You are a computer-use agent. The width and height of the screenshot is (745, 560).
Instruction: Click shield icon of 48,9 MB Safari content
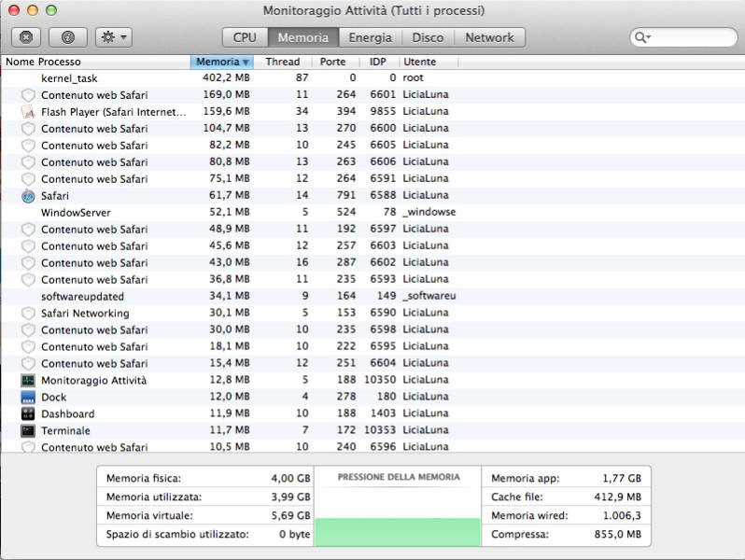pyautogui.click(x=28, y=230)
